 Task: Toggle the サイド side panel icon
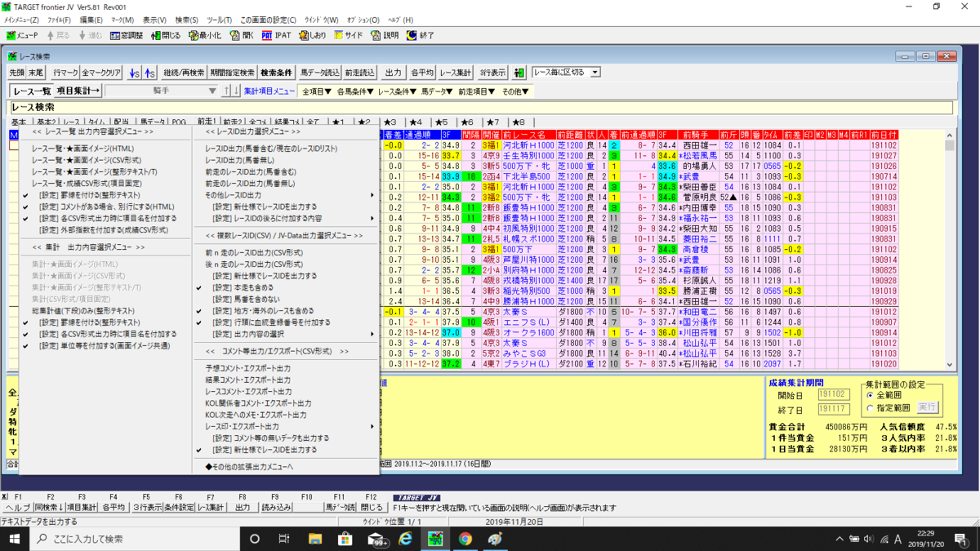click(347, 36)
